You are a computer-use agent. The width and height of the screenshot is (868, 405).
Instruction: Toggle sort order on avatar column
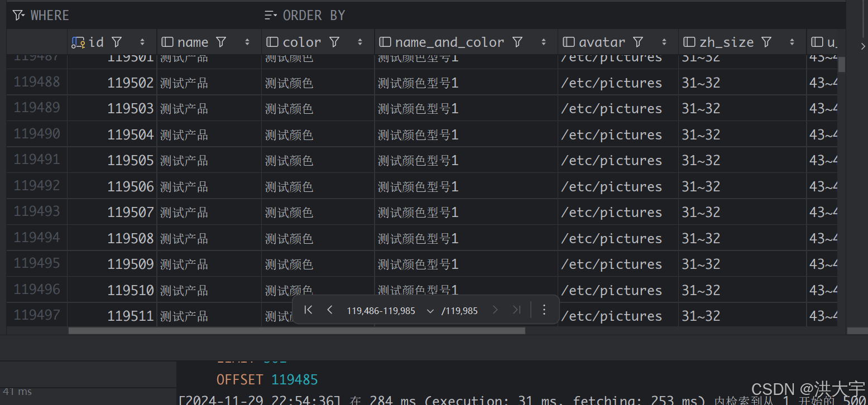(x=664, y=42)
